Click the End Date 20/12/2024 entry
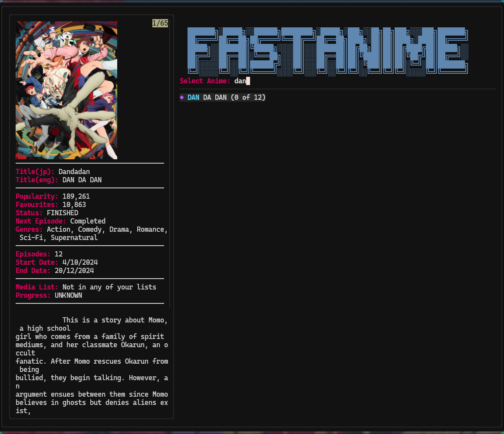The width and height of the screenshot is (504, 434). click(x=74, y=270)
